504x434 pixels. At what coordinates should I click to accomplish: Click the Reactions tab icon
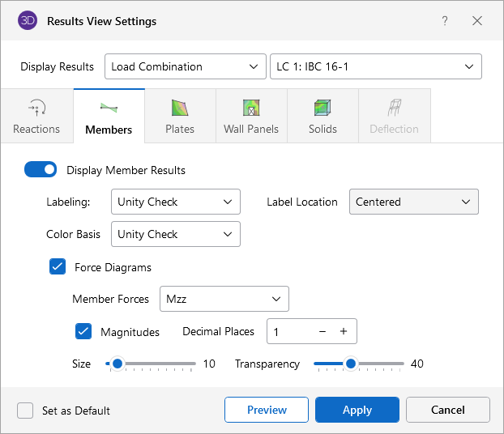(36, 108)
